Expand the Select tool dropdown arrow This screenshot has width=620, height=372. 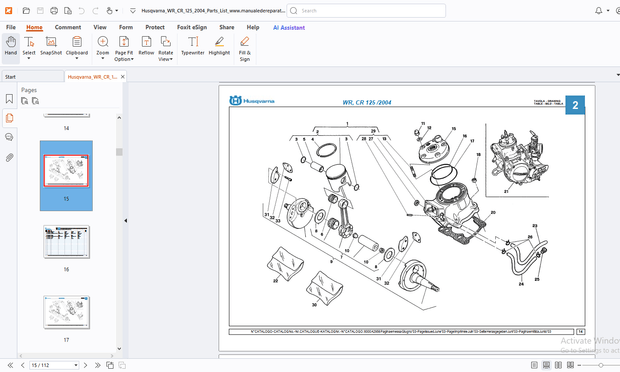(29, 59)
